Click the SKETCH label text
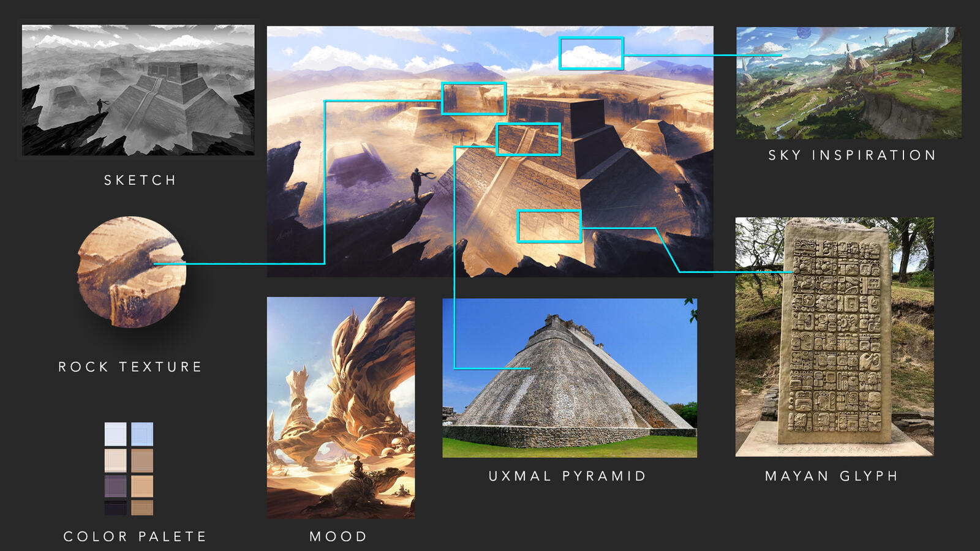 140,180
